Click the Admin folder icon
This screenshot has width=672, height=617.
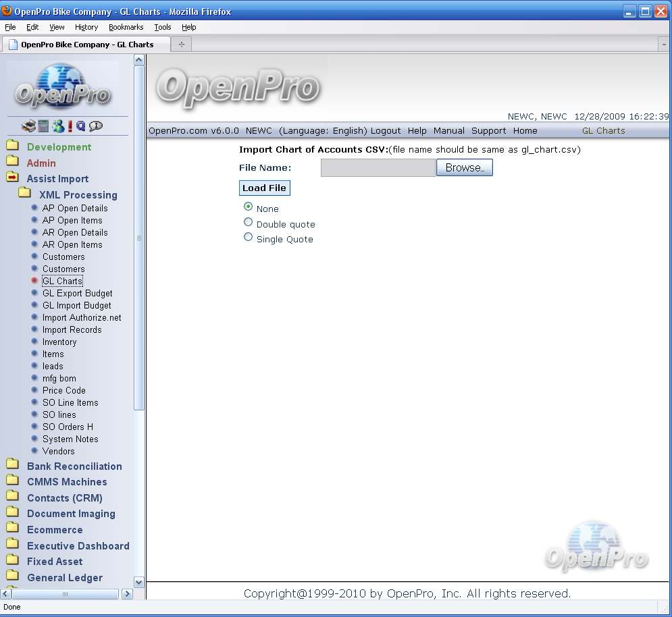tap(12, 162)
